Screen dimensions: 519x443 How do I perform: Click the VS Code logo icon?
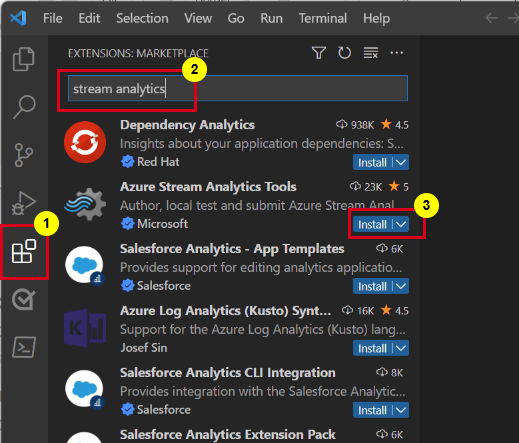(x=18, y=18)
